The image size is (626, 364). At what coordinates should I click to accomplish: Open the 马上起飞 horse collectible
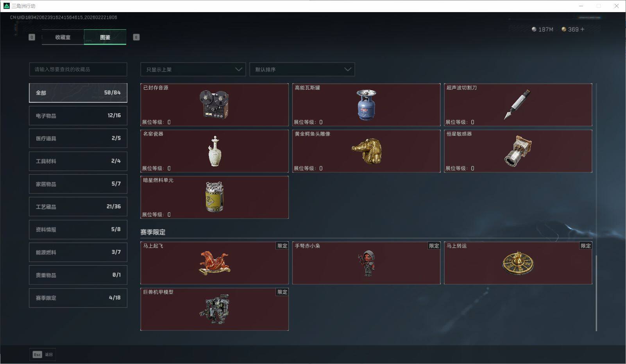[215, 263]
